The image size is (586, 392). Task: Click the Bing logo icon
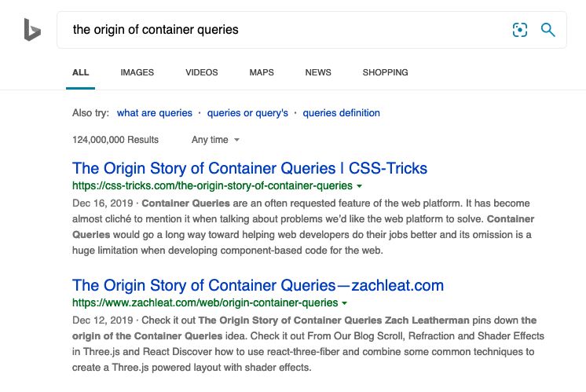[32, 30]
